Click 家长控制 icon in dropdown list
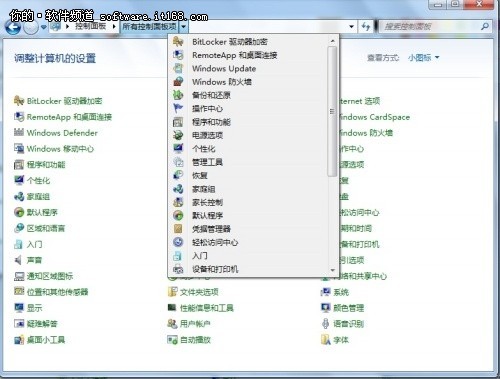Image resolution: width=500 pixels, height=379 pixels. (x=178, y=202)
